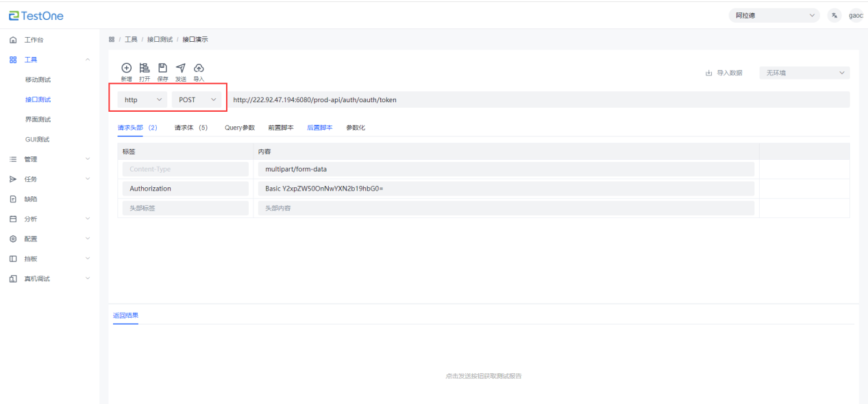Image resolution: width=868 pixels, height=404 pixels.
Task: Open 缺陷 in the sidebar
Action: pyautogui.click(x=31, y=199)
